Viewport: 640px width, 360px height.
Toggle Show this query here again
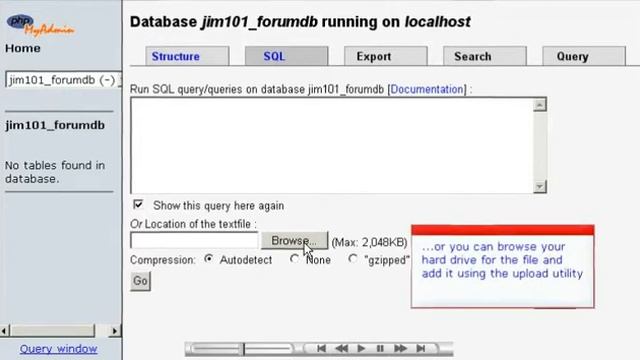click(138, 204)
